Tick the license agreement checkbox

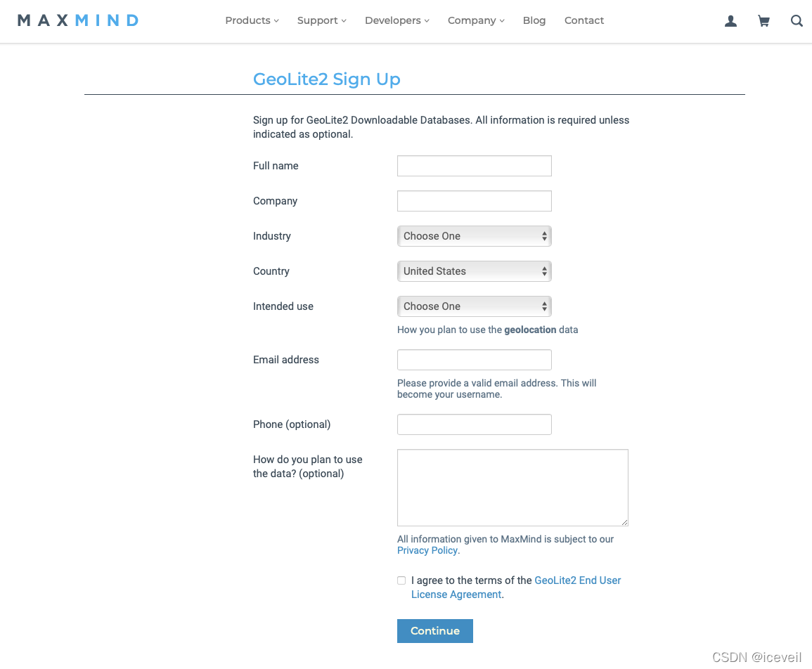(401, 580)
